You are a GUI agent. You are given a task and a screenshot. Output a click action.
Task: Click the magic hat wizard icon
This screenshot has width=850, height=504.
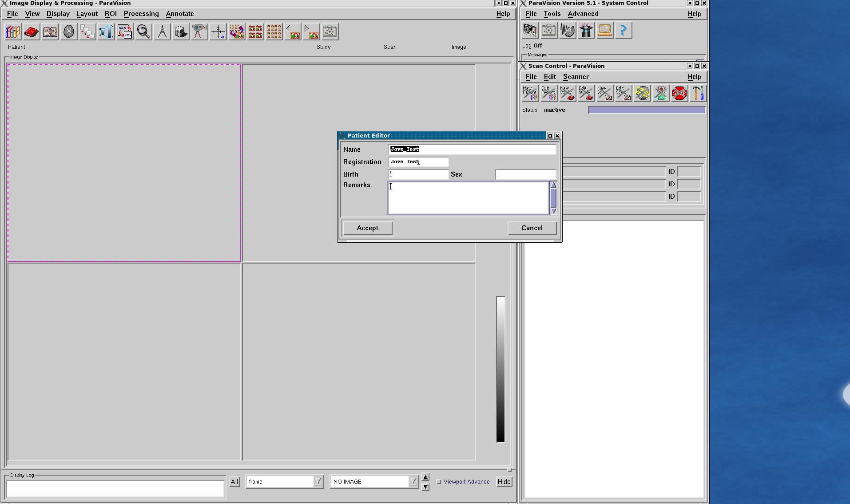586,31
